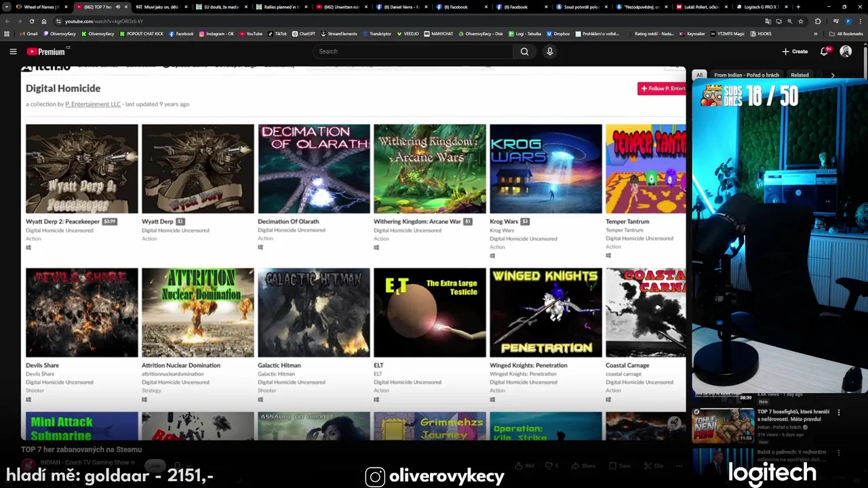The width and height of the screenshot is (868, 488).
Task: Close the Wheel of Names tab
Action: (x=66, y=7)
